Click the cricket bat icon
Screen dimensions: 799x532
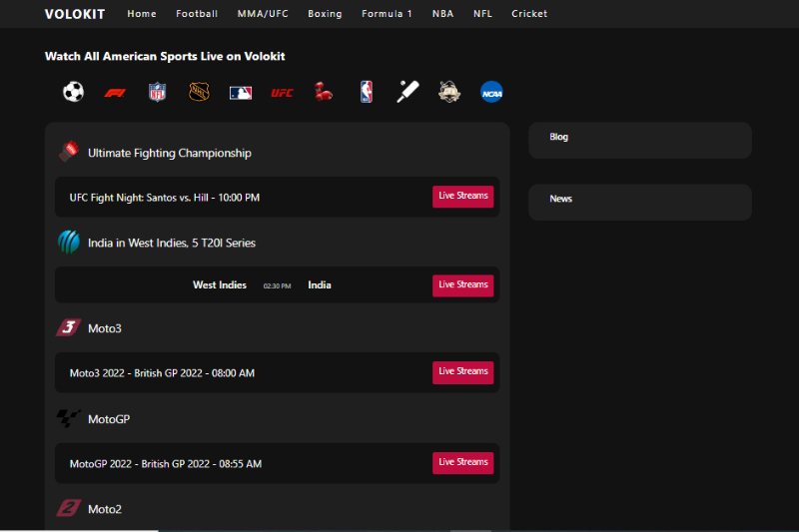pyautogui.click(x=407, y=92)
